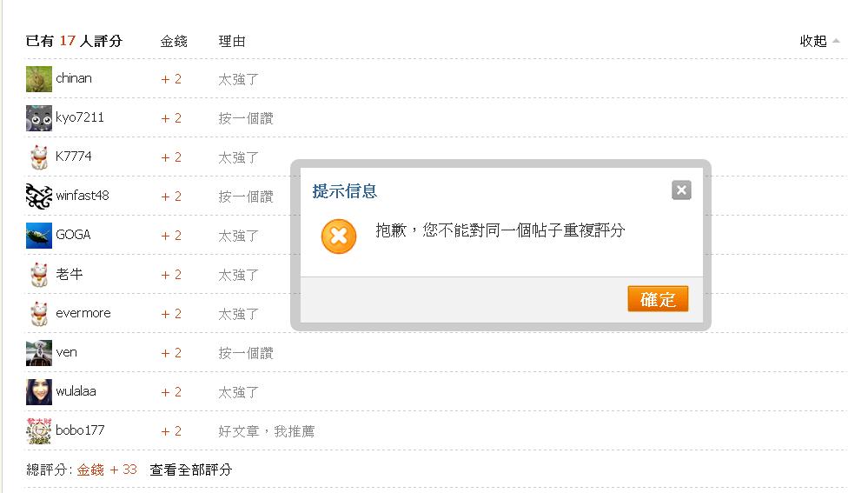The height and width of the screenshot is (493, 868).
Task: Visit kyo7211's profile link
Action: [80, 117]
